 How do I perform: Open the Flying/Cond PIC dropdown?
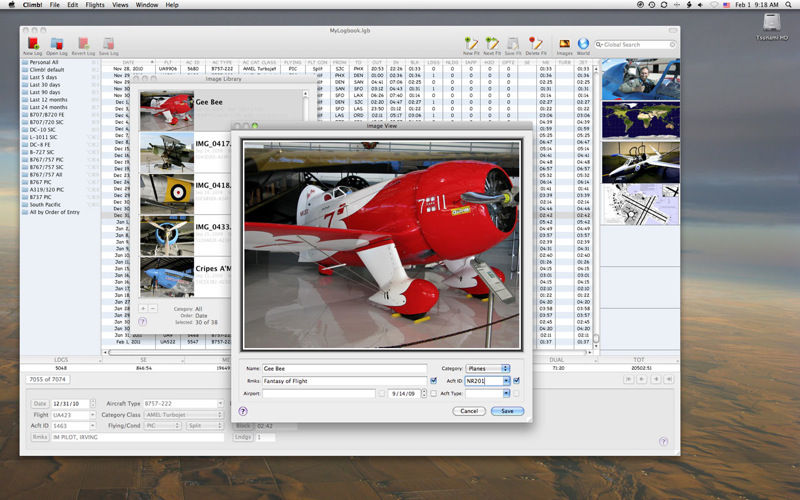click(163, 426)
